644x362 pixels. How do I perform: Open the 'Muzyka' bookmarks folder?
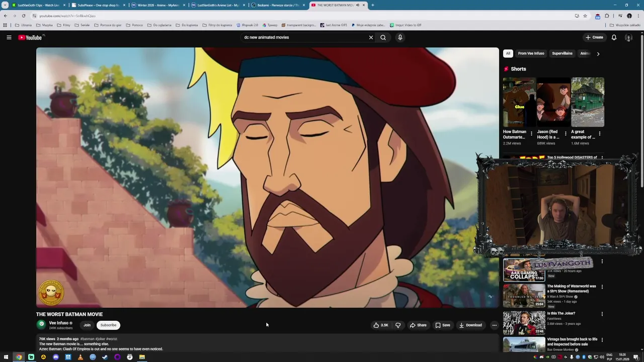tap(44, 25)
